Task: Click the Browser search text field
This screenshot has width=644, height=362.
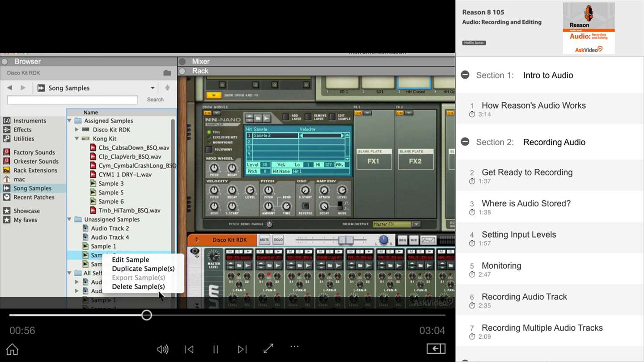Action: point(72,100)
